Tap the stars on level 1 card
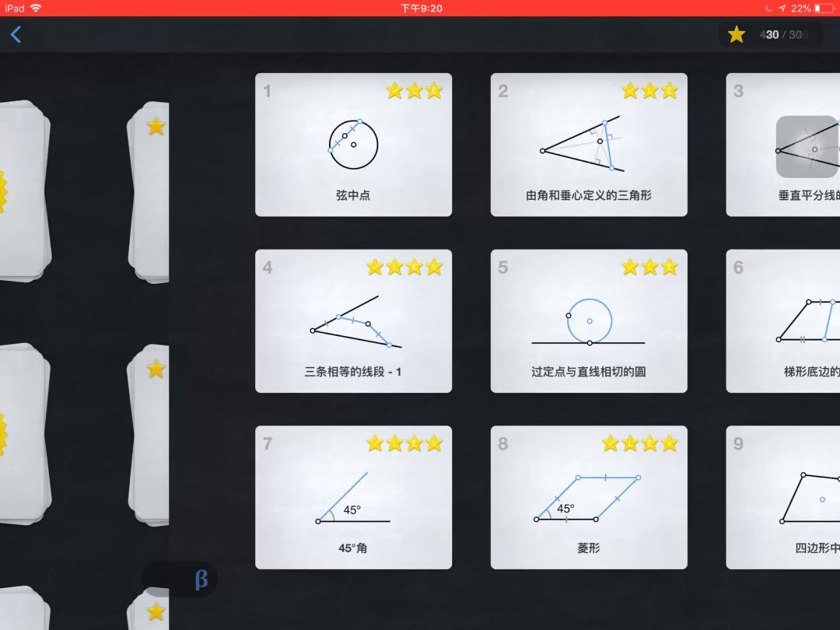840x630 pixels. point(414,90)
